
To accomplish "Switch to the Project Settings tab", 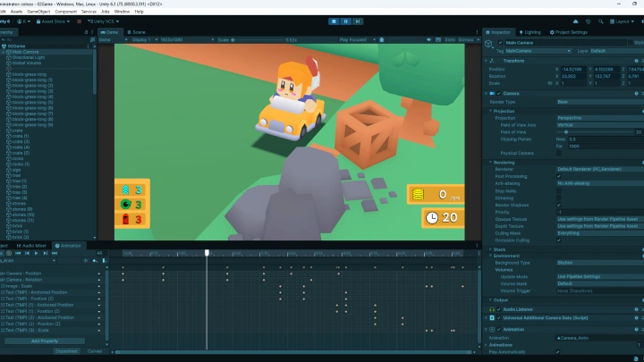I will pyautogui.click(x=569, y=32).
